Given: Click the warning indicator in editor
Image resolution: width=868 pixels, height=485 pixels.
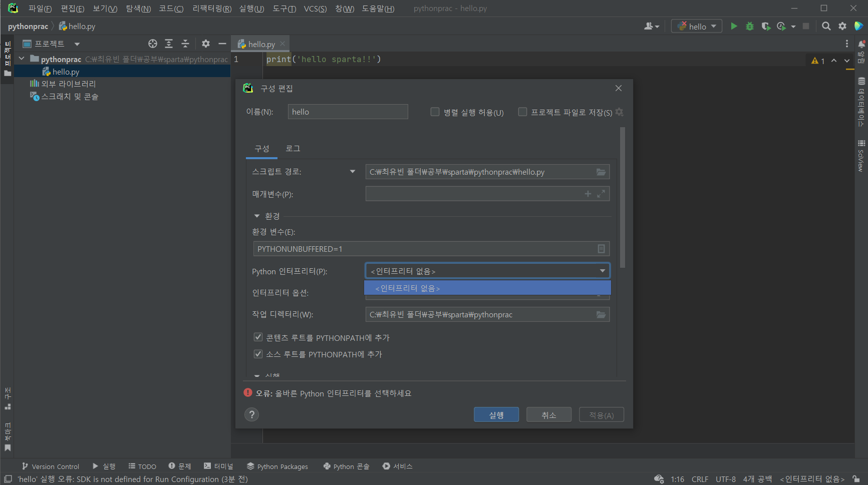Looking at the screenshot, I should (x=818, y=61).
